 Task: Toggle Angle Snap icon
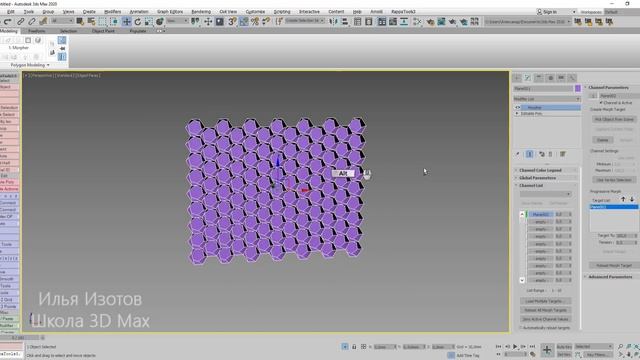pyautogui.click(x=244, y=22)
